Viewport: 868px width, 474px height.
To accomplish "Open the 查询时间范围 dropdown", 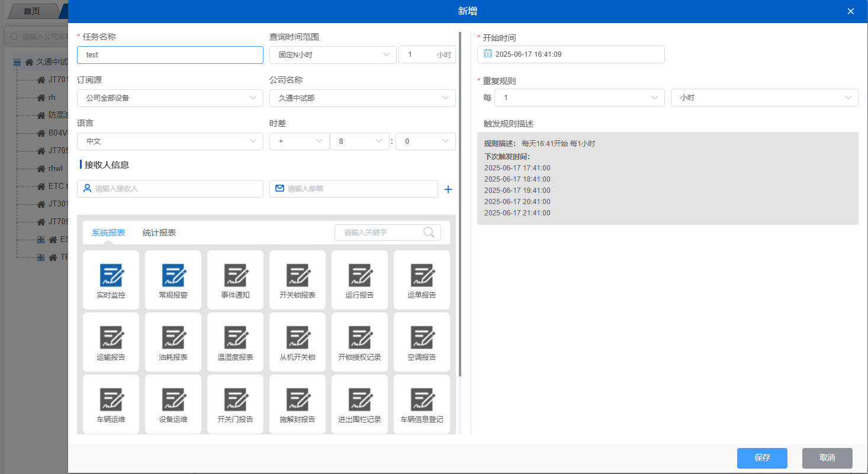I will pos(332,55).
